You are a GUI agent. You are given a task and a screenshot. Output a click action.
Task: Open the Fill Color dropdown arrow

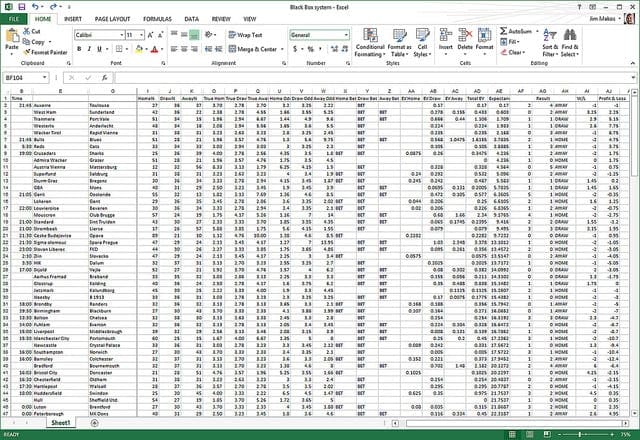pos(146,49)
